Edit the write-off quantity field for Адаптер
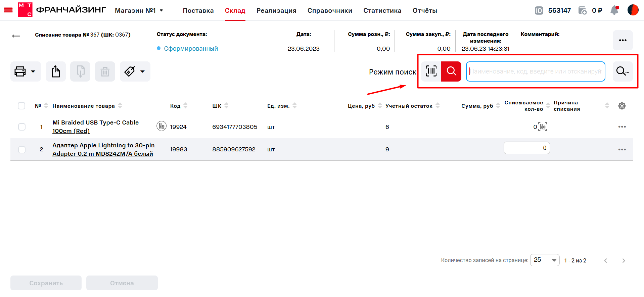644x297 pixels. pyautogui.click(x=526, y=148)
